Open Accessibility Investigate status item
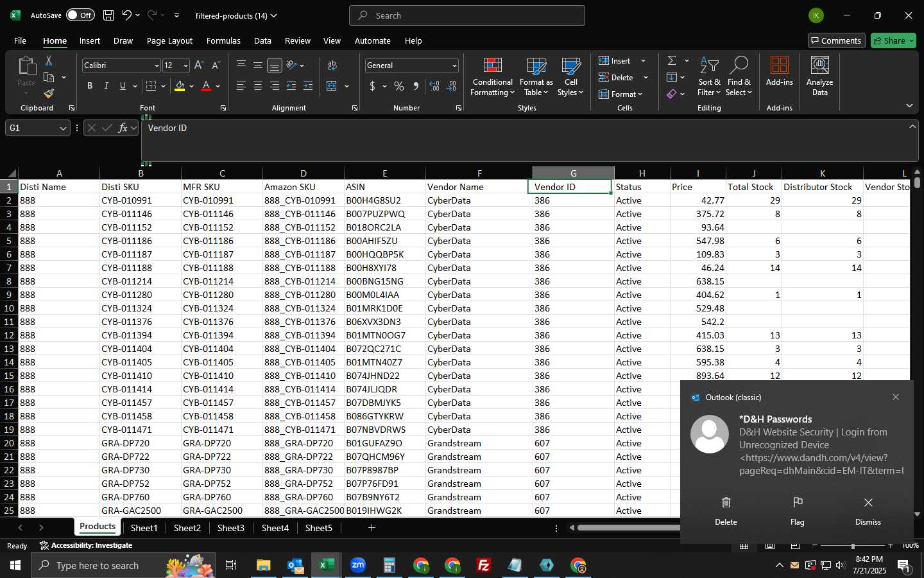Image resolution: width=924 pixels, height=578 pixels. pos(86,545)
